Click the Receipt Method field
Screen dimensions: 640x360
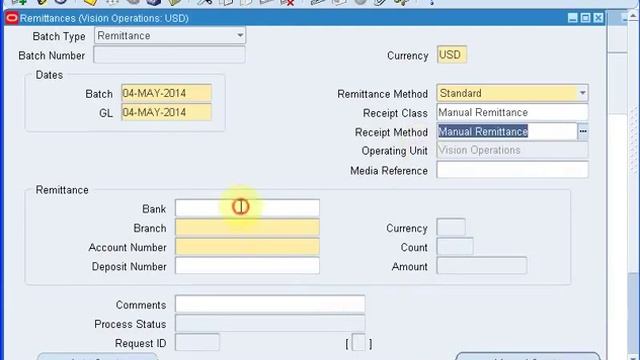click(x=507, y=131)
